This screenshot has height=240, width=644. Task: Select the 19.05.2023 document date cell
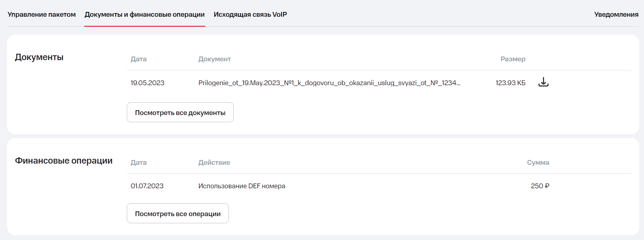coord(147,83)
